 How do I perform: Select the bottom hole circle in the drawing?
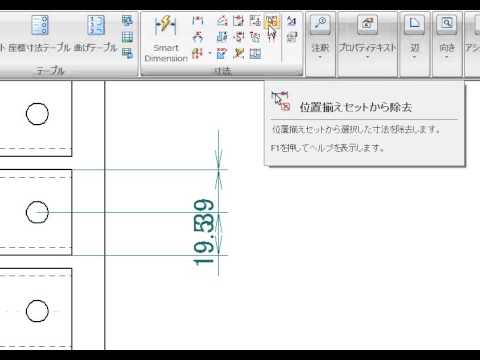coord(37,311)
